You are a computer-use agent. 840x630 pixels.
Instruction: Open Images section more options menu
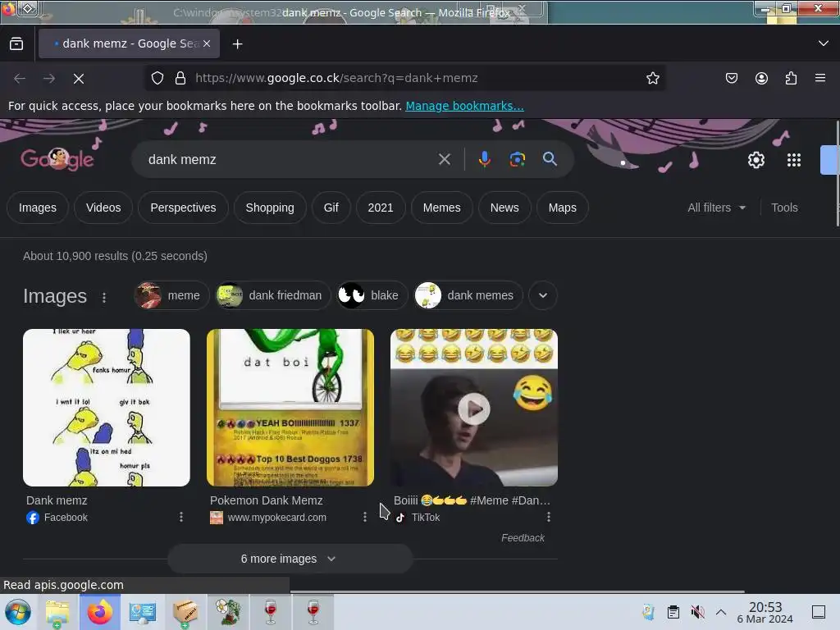(104, 297)
